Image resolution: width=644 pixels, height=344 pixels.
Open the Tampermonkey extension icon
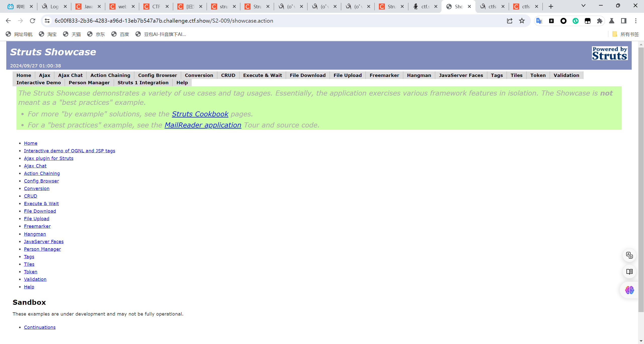pos(588,21)
